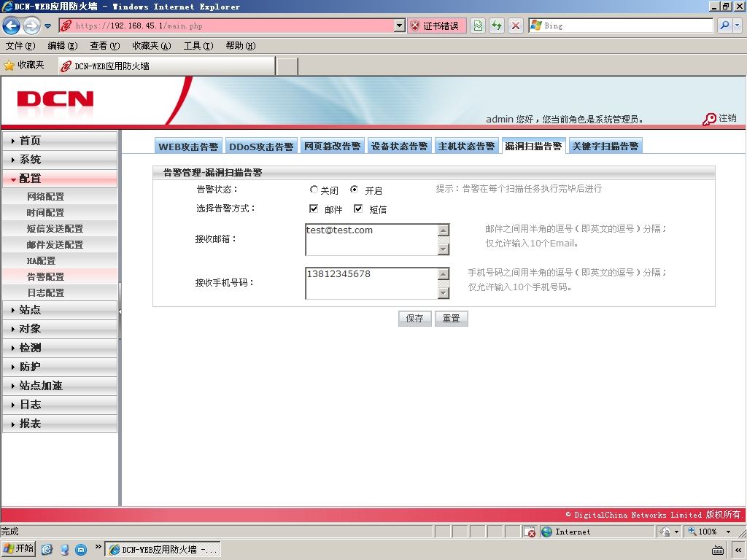Select the DCN-WEB应用防火墙 browser tab
The image size is (747, 560).
point(166,66)
